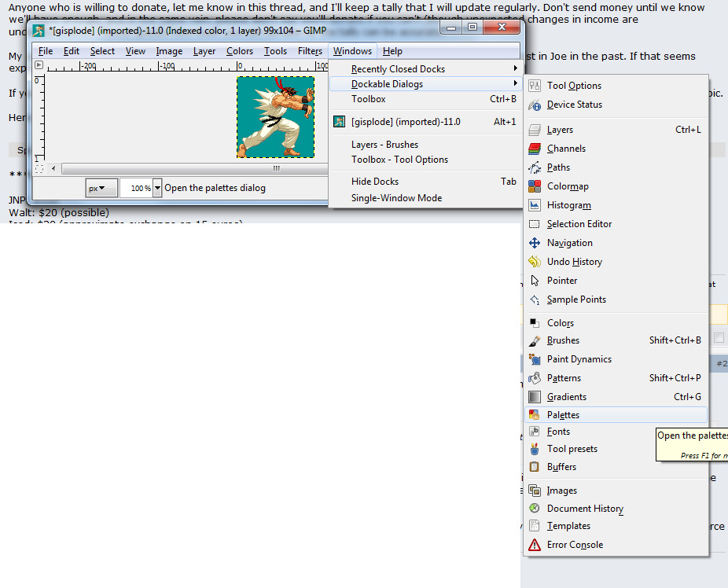
Task: Open the Images dialog
Action: point(616,491)
